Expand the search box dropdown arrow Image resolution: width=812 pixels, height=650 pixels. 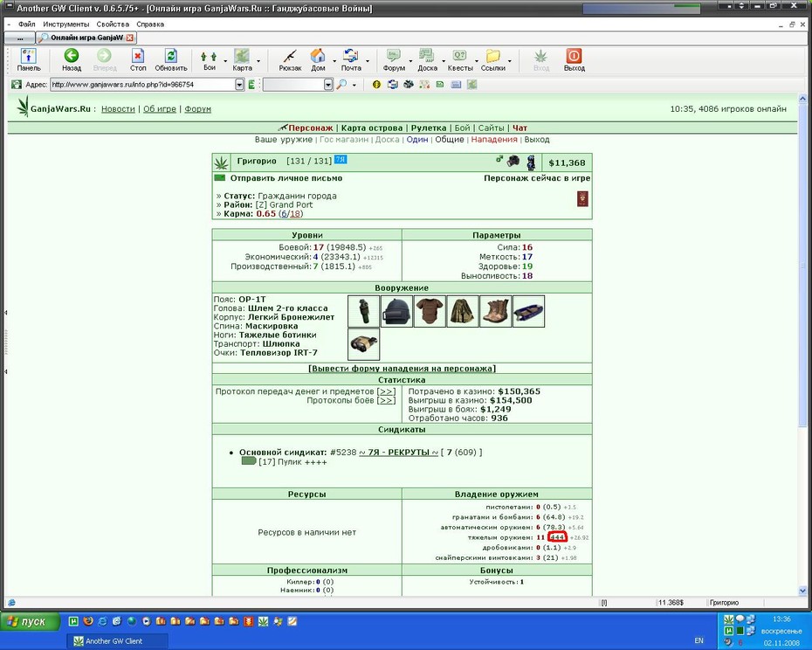coord(328,85)
